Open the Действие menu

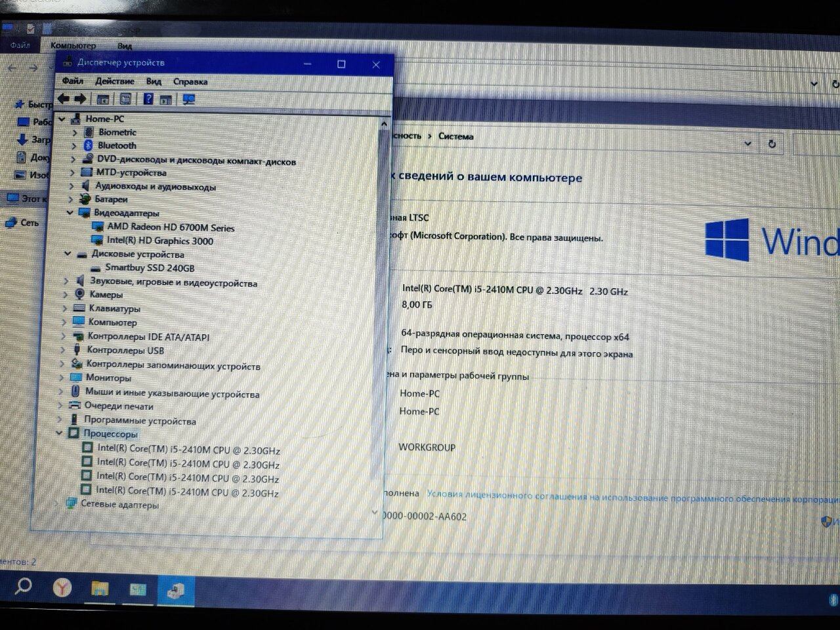114,81
